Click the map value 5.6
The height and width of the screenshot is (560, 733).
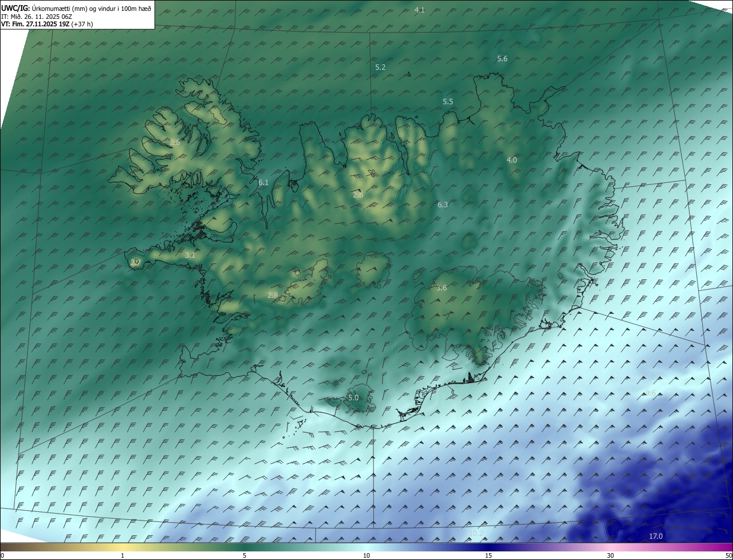click(502, 59)
